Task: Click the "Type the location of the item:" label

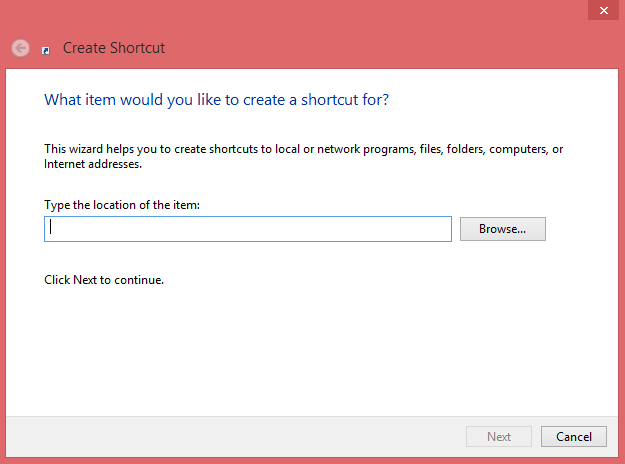Action: [x=122, y=205]
